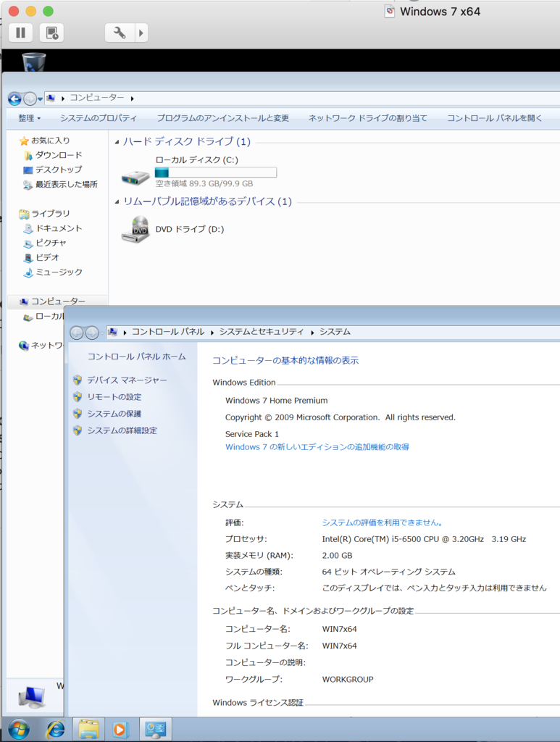Viewport: 560px width, 742px height.
Task: Click shield icon beside デバイス マネージャー
Action: pyautogui.click(x=78, y=380)
